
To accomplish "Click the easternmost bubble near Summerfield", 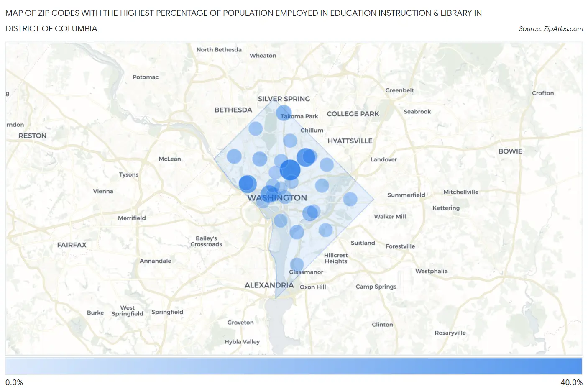I will point(350,199).
